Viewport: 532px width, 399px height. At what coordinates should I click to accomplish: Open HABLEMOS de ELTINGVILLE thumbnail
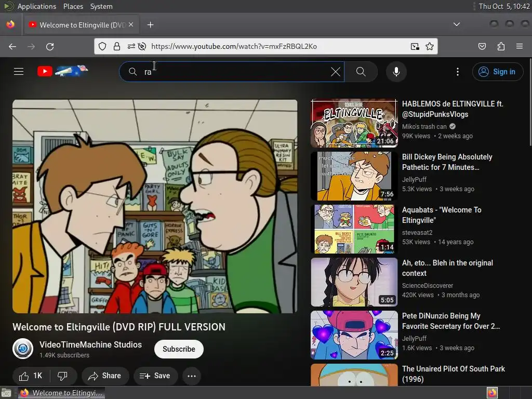(x=354, y=123)
